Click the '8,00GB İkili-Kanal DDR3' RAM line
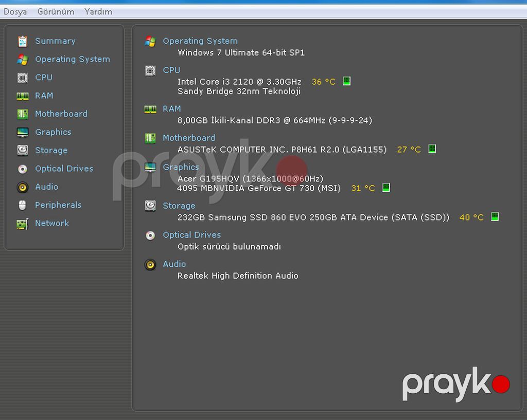This screenshot has width=527, height=420. point(275,120)
